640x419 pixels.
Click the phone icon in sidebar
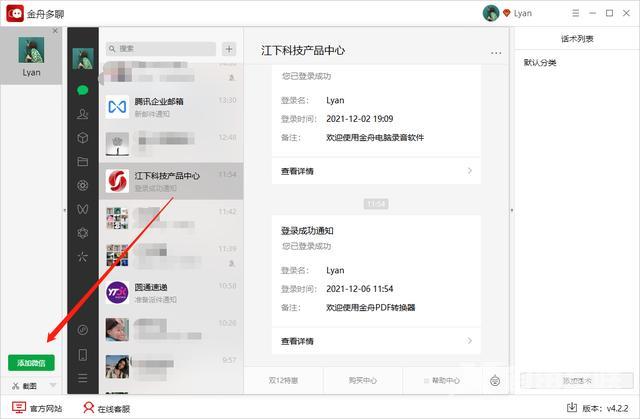82,355
